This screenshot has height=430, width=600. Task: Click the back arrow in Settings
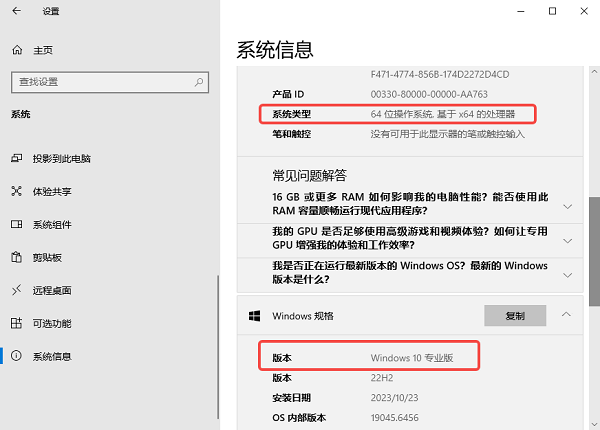click(x=16, y=11)
